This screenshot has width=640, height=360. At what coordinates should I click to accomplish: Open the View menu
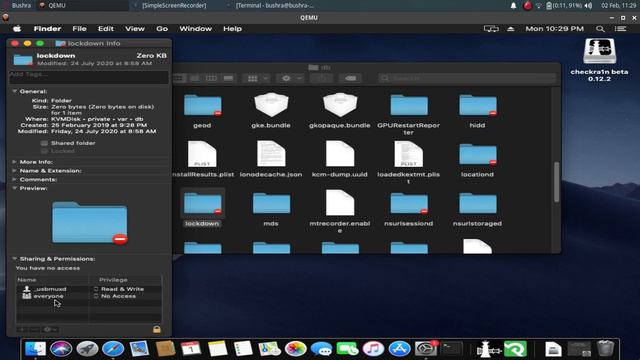(x=135, y=29)
